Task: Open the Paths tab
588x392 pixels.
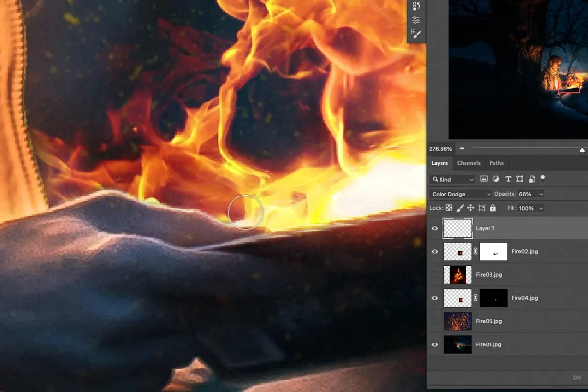Action: click(x=497, y=163)
